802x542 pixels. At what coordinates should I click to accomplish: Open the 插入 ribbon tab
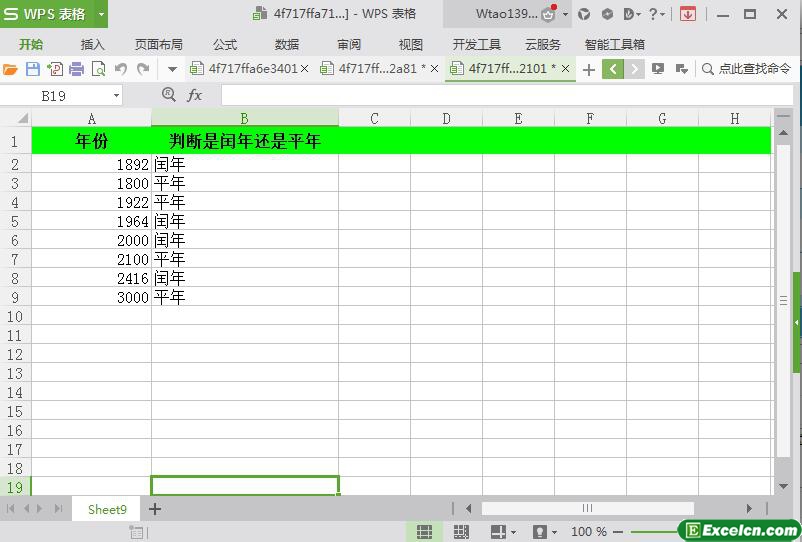point(93,44)
